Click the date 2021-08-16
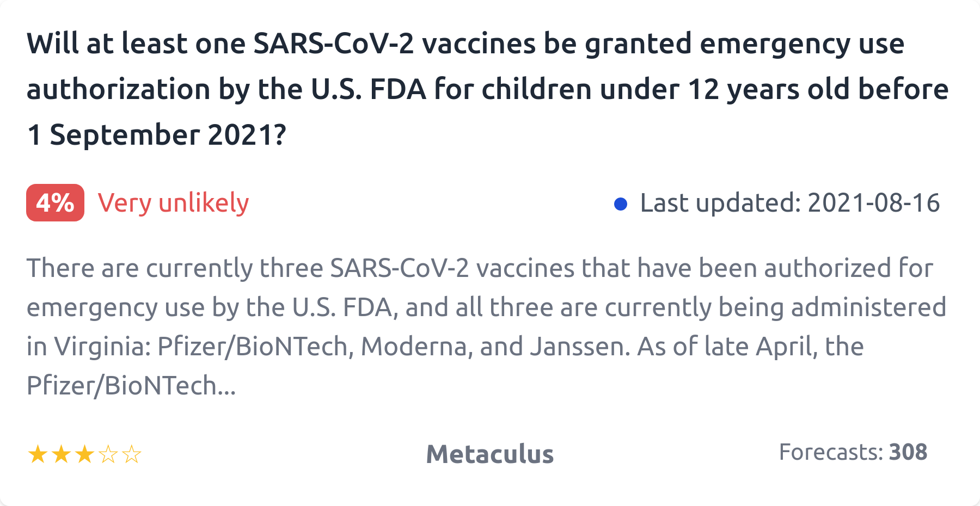This screenshot has width=980, height=506. (873, 203)
